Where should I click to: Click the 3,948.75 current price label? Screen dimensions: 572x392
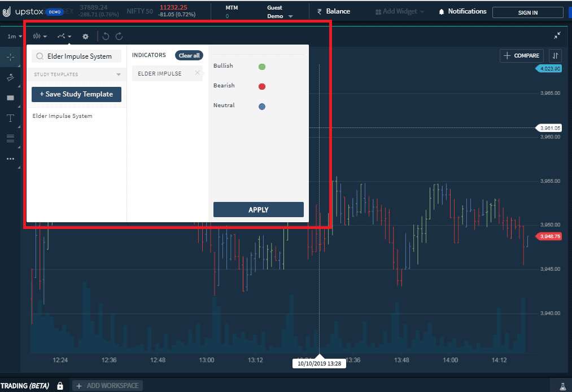(549, 236)
